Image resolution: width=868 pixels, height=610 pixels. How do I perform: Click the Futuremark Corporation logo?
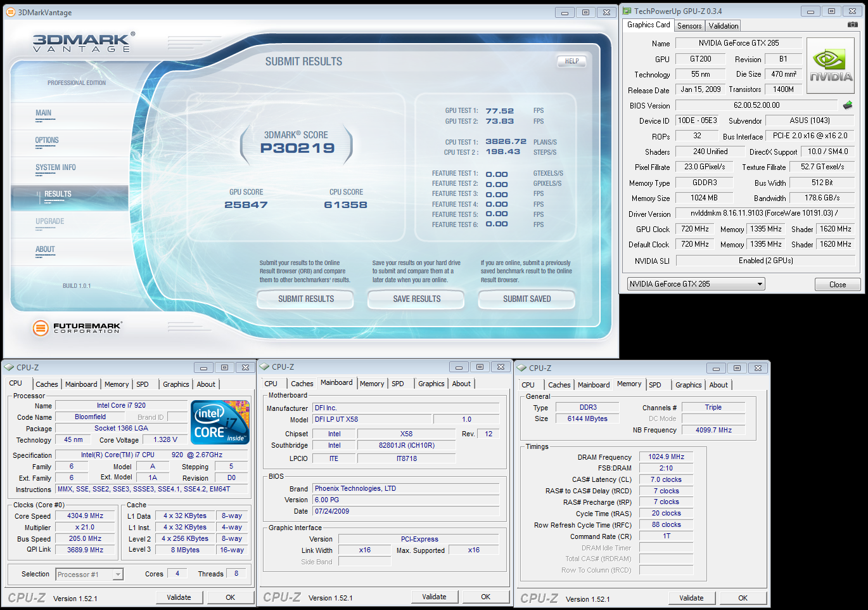click(77, 328)
